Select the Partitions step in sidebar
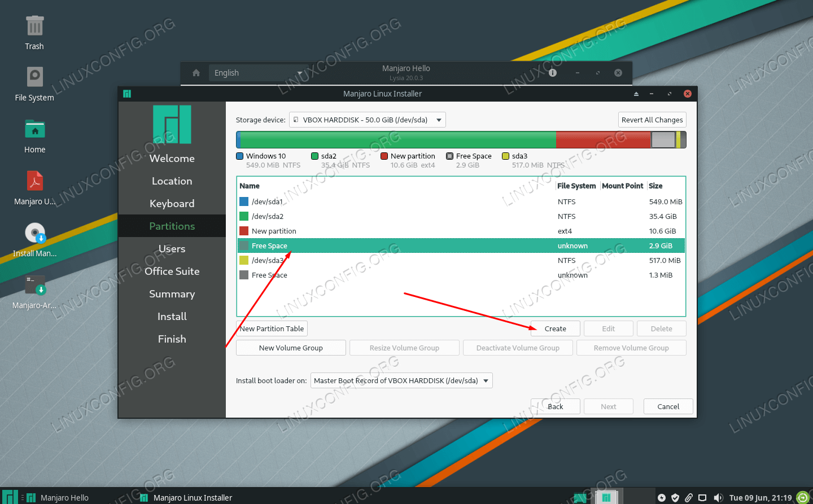813x504 pixels. tap(172, 226)
